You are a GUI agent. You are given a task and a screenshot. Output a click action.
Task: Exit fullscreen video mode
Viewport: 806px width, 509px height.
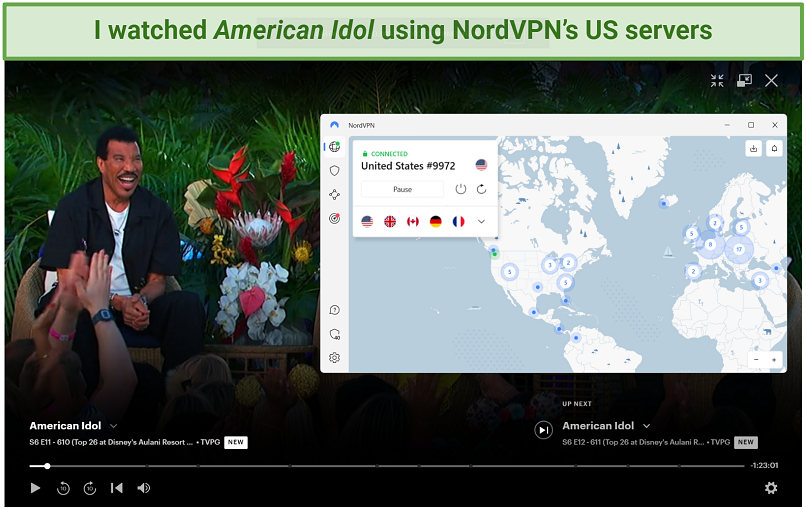(717, 80)
